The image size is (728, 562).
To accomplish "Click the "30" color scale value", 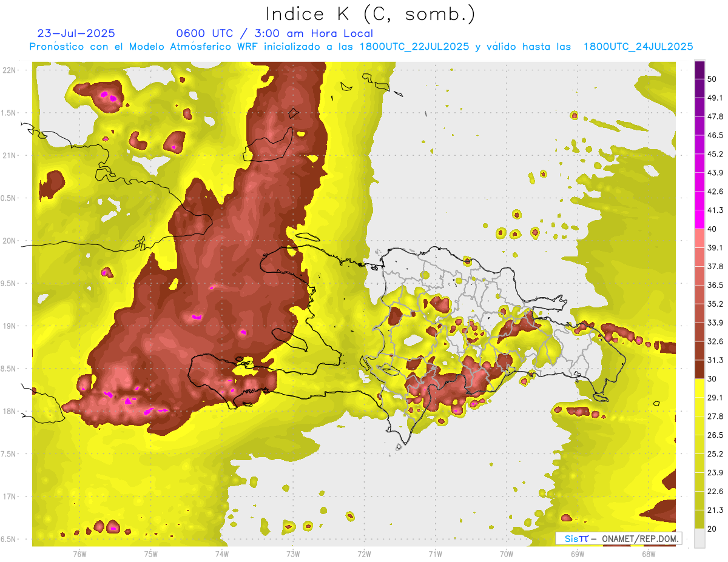I will point(712,379).
